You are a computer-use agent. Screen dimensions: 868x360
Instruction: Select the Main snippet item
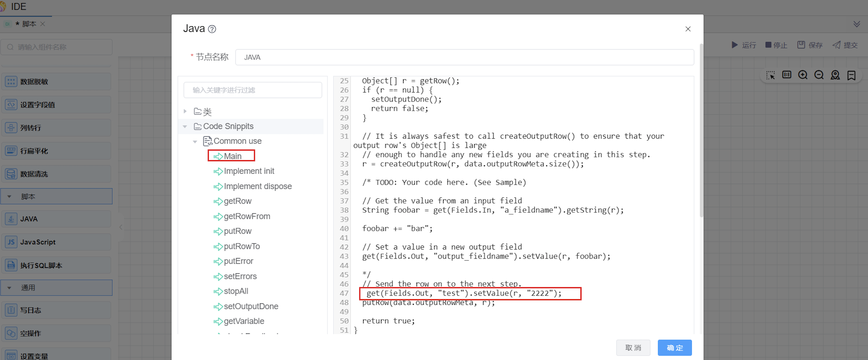pyautogui.click(x=233, y=156)
